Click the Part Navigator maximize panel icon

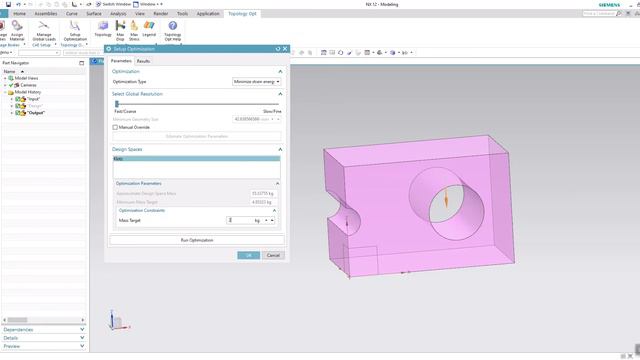point(82,63)
